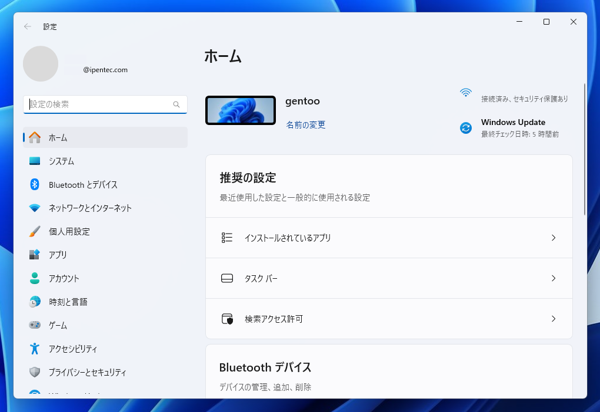The image size is (600, 412).
Task: Open 個人用設定 category
Action: pos(105,231)
